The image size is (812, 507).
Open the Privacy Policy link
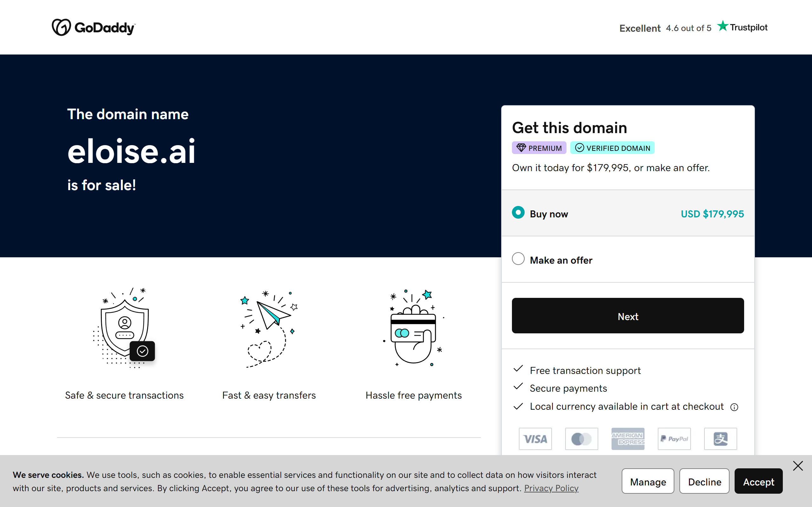pos(551,488)
